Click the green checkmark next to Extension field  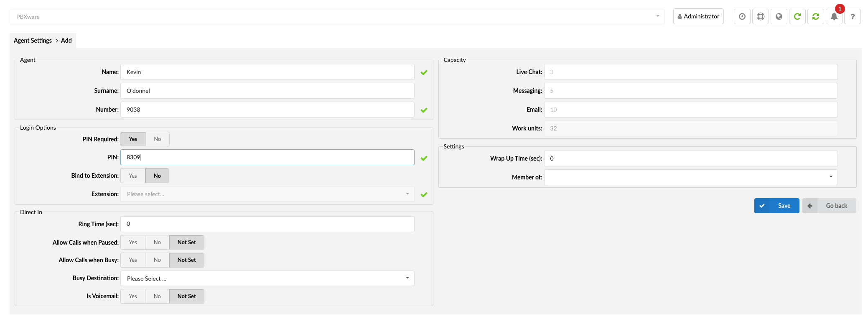tap(424, 194)
